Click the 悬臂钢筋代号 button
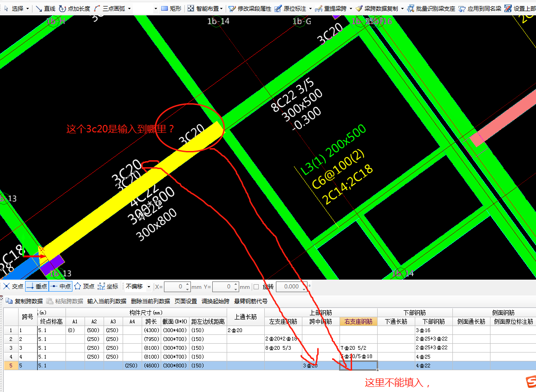 tap(250, 301)
